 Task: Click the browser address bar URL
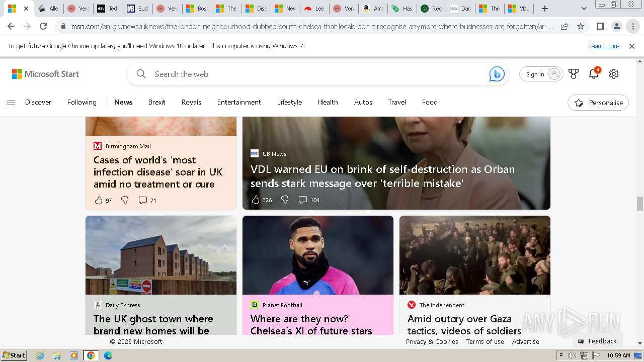[312, 26]
